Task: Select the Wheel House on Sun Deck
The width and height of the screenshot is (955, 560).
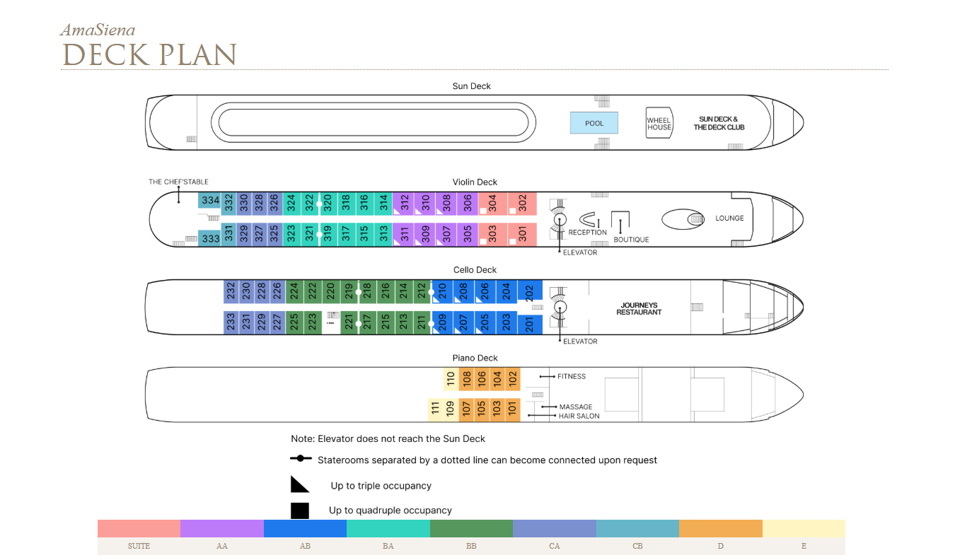Action: (x=659, y=123)
